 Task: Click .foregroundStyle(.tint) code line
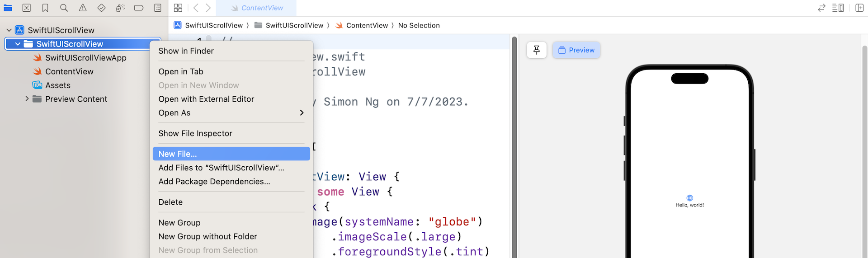coord(410,251)
